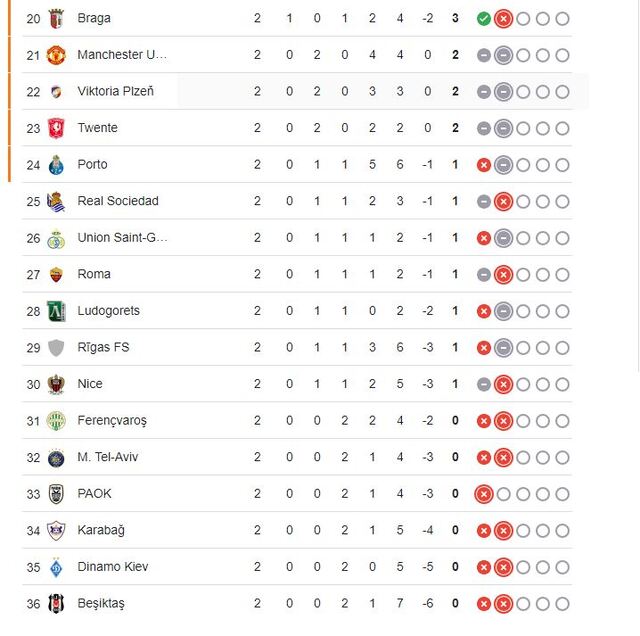Screen dimensions: 640x636
Task: Click Braga's green win form indicator
Action: [x=484, y=18]
